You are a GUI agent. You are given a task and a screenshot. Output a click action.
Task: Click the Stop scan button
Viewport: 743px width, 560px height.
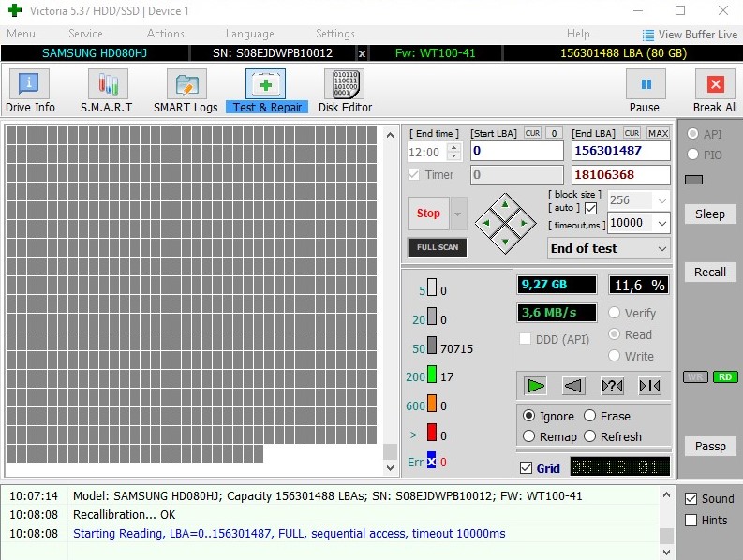point(428,214)
